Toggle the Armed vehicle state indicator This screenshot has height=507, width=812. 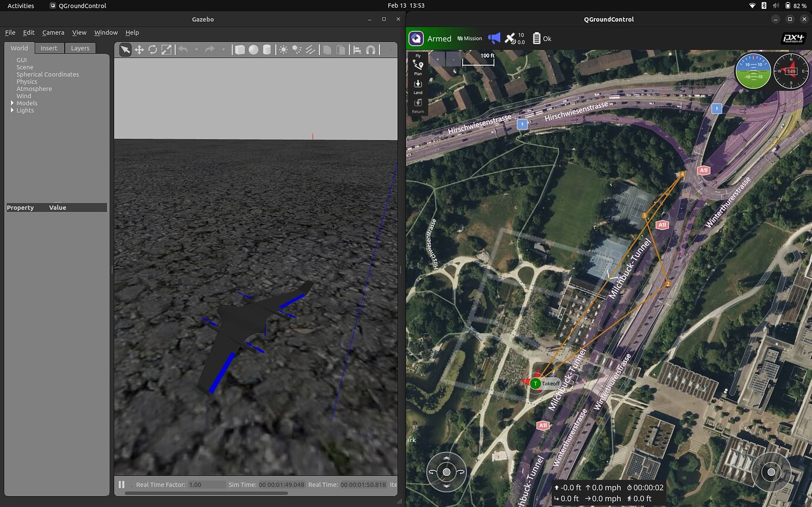(x=439, y=39)
